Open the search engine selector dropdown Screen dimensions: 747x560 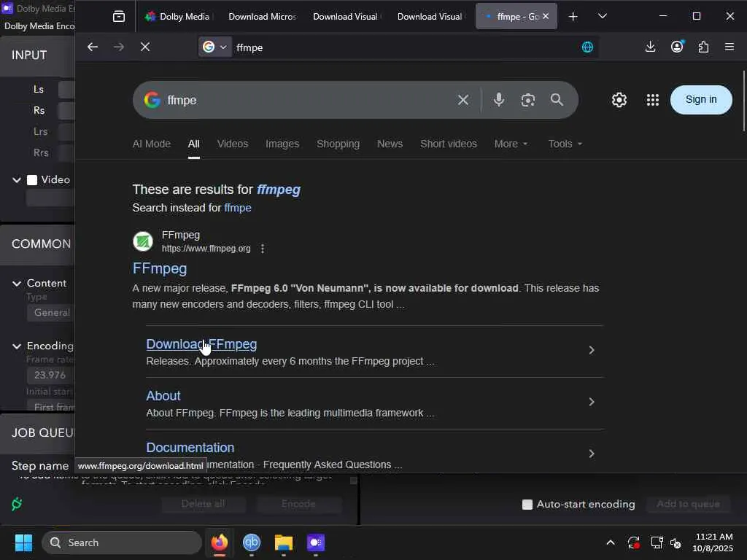215,47
